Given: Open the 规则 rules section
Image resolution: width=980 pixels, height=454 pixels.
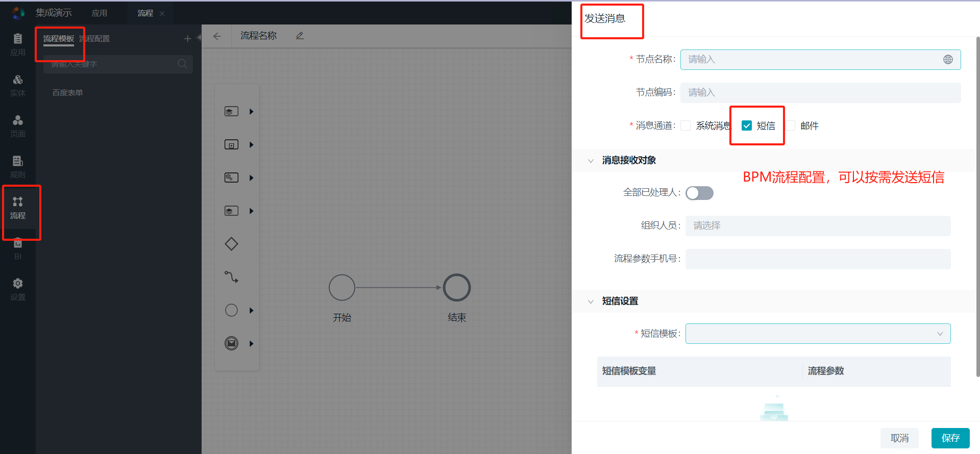Looking at the screenshot, I should tap(18, 167).
